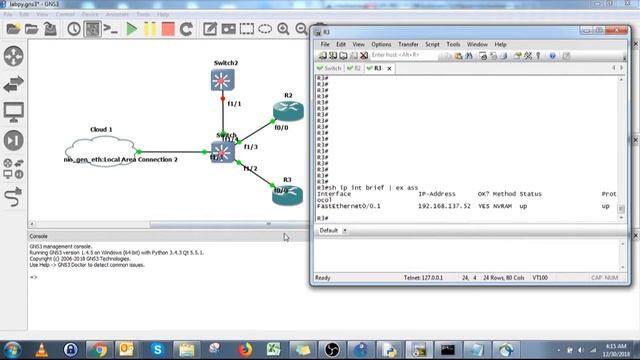
Task: Open console to all devices icon
Action: 111,29
